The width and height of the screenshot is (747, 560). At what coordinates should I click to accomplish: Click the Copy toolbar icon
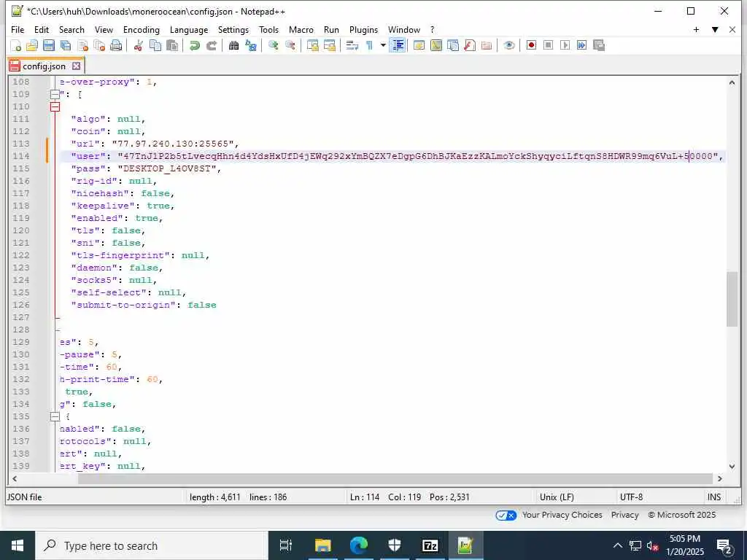155,45
